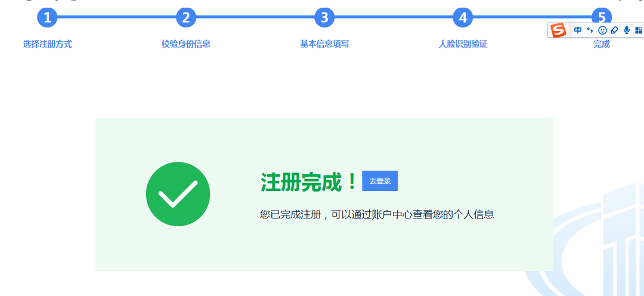Open the Sogou input method logo
Viewport: 644px width, 296px height.
[x=559, y=30]
